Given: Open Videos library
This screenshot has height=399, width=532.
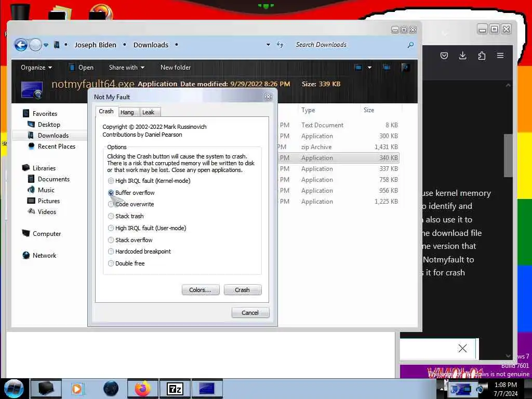Looking at the screenshot, I should [47, 212].
